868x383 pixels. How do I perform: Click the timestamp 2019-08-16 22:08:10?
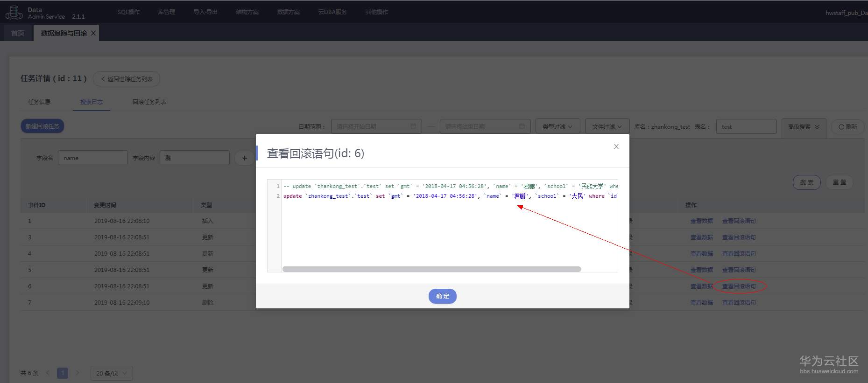click(x=122, y=221)
